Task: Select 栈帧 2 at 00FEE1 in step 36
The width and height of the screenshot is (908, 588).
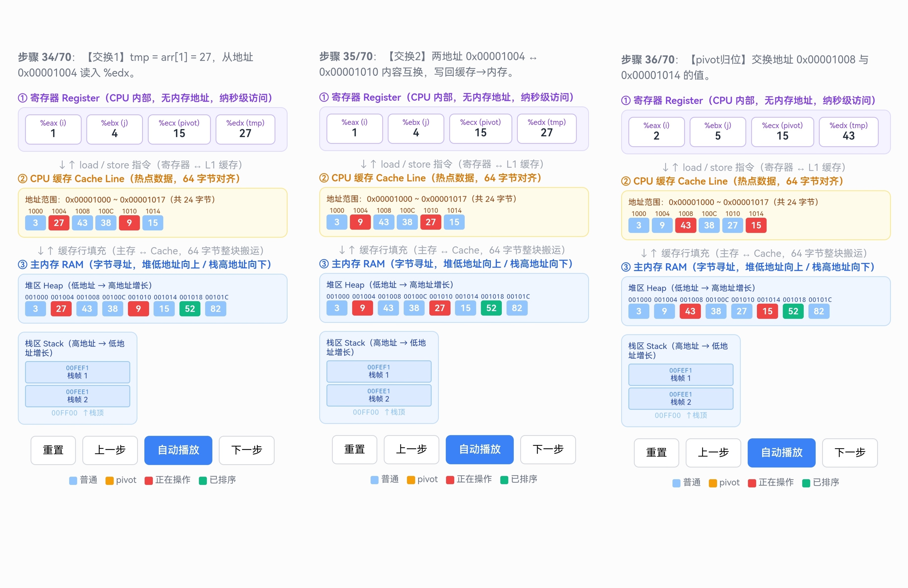Action: click(681, 398)
